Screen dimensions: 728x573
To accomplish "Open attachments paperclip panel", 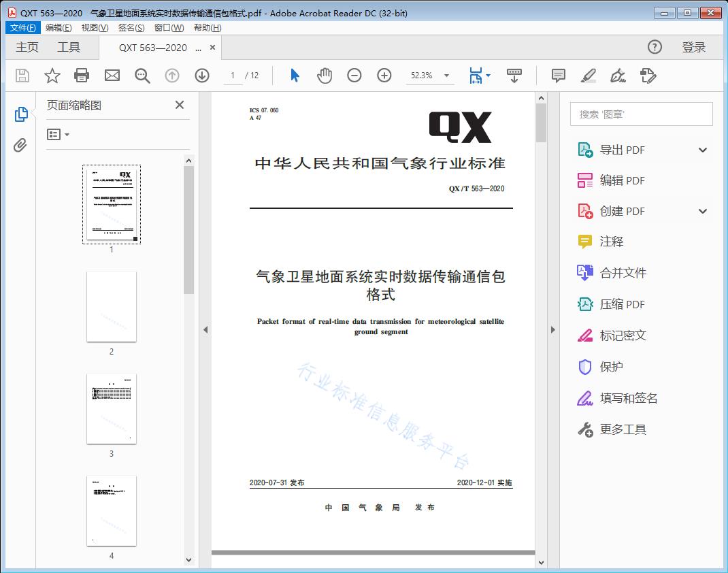I will [20, 145].
